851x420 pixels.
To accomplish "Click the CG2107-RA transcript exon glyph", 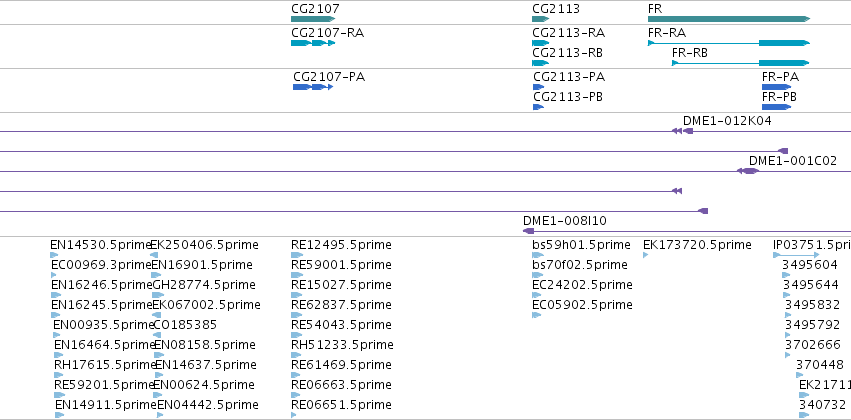I will [313, 43].
